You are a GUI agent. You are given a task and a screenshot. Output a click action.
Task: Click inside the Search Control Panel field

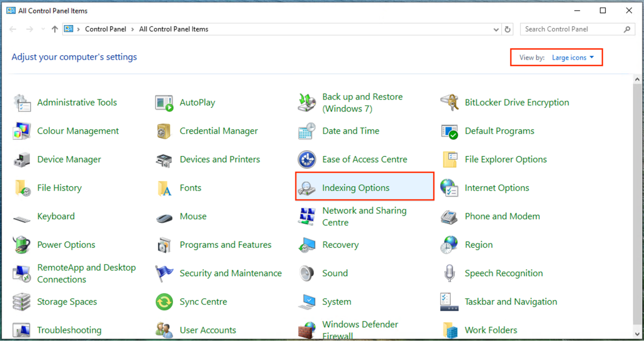pos(573,29)
